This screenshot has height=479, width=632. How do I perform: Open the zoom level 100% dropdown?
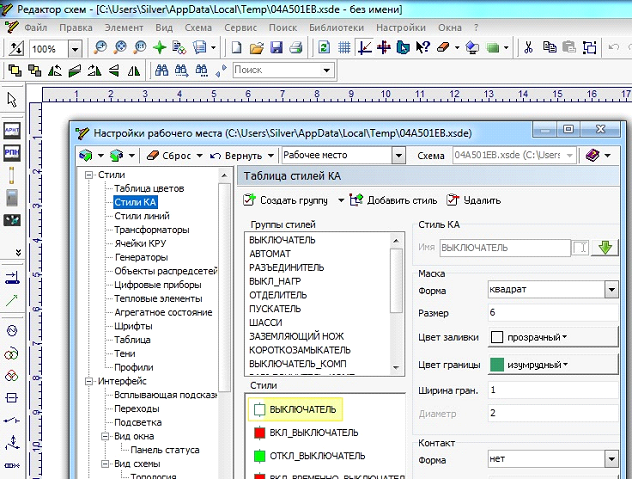77,48
